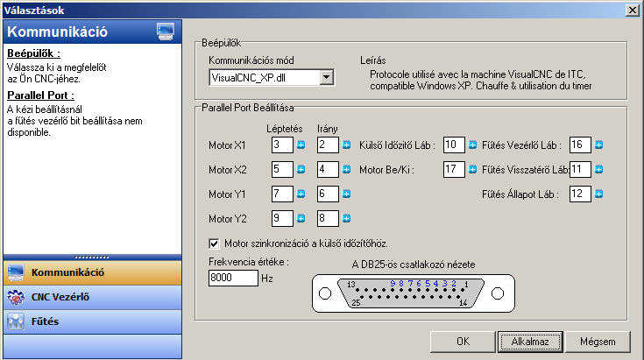Switch to CNC Vezérlő section
The image size is (644, 360).
92,297
